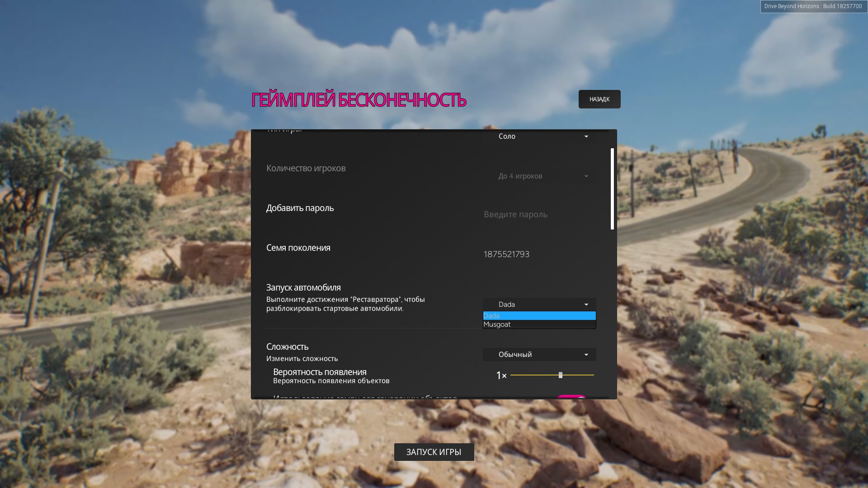The width and height of the screenshot is (868, 488).
Task: Click the Сложность setting label
Action: (287, 347)
